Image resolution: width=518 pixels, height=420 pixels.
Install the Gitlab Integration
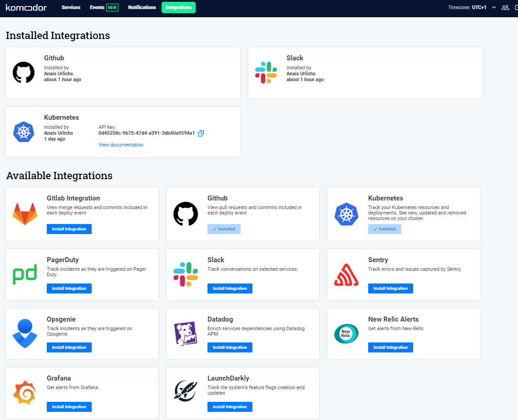pyautogui.click(x=69, y=229)
